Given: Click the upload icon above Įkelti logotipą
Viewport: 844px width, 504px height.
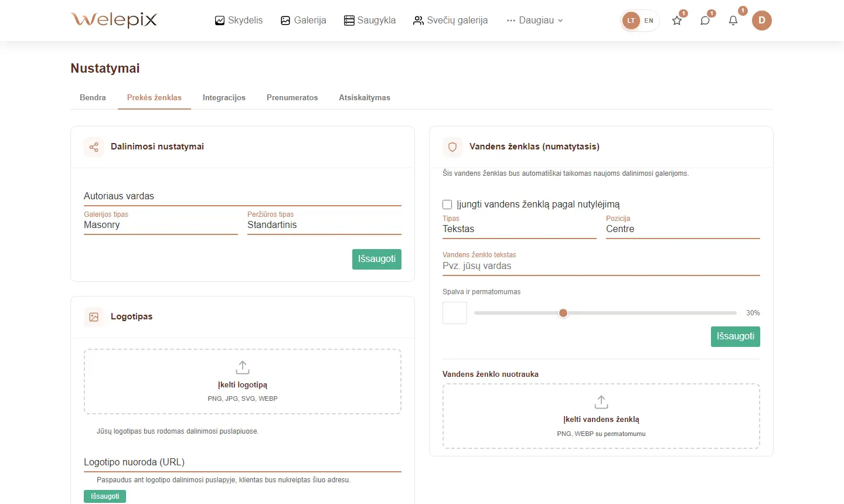Looking at the screenshot, I should coord(243,367).
